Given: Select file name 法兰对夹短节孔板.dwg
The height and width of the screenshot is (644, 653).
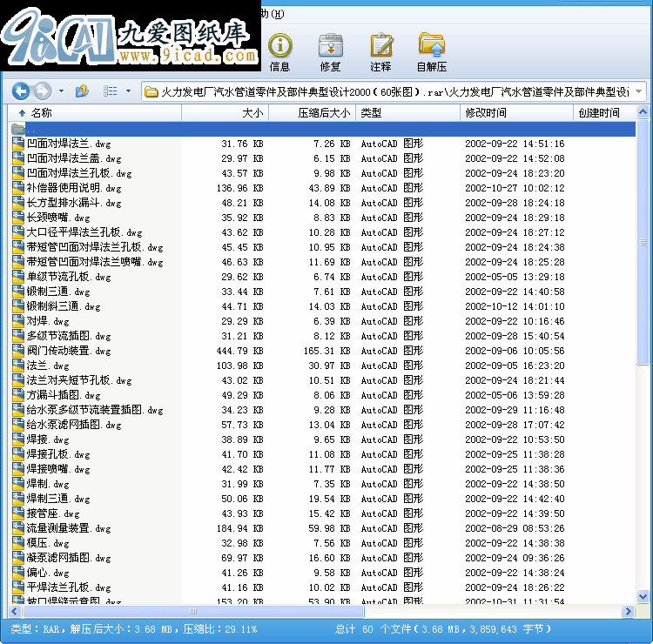Looking at the screenshot, I should point(79,380).
